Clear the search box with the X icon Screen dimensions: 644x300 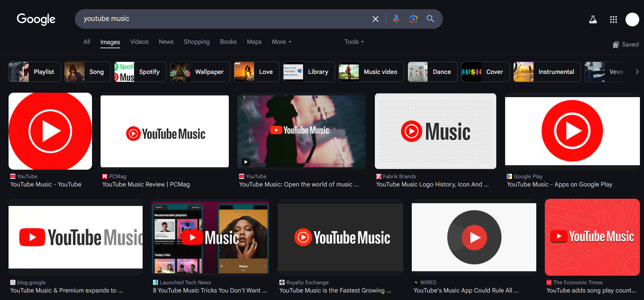click(x=375, y=19)
